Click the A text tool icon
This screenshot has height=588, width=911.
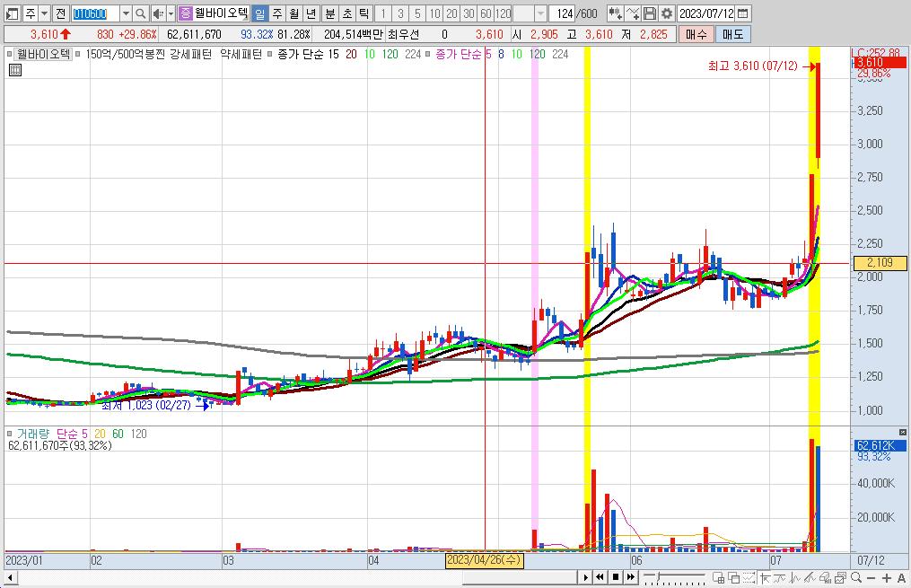pos(901,577)
